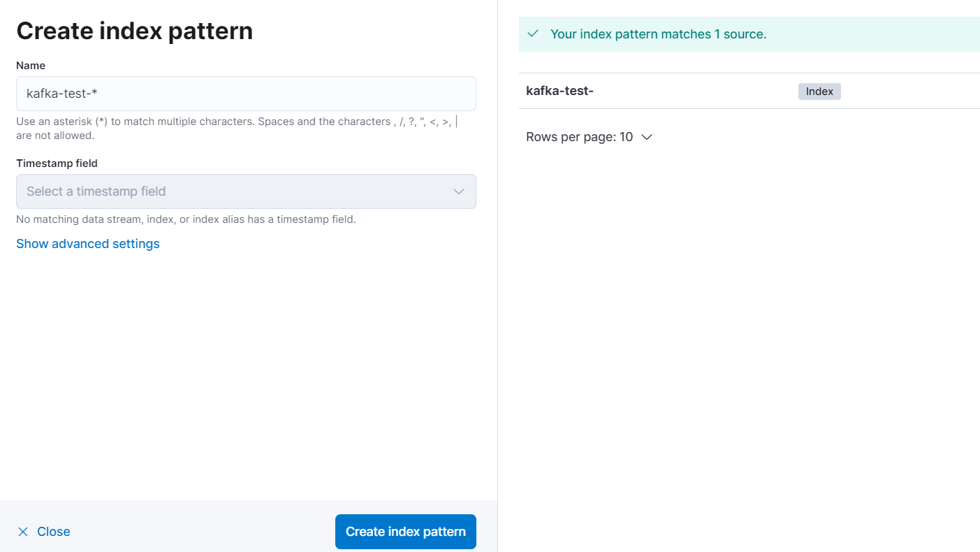
Task: Click the Close text at bottom left
Action: pyautogui.click(x=54, y=532)
